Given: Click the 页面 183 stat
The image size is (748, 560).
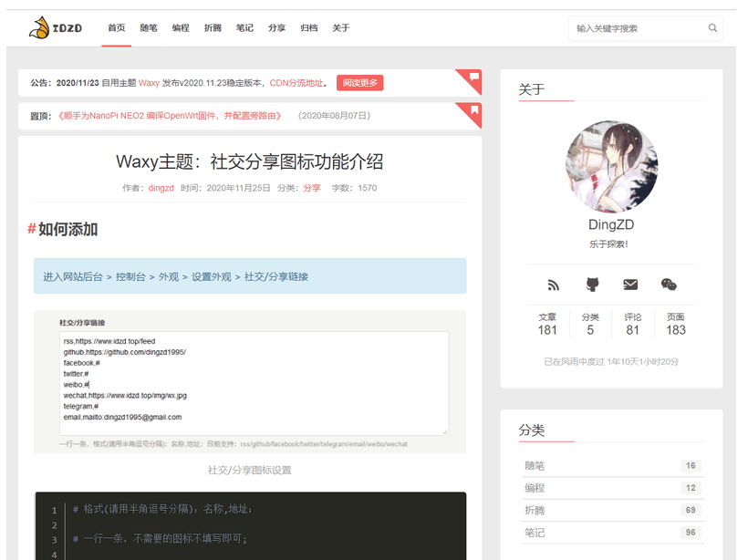Looking at the screenshot, I should (676, 324).
